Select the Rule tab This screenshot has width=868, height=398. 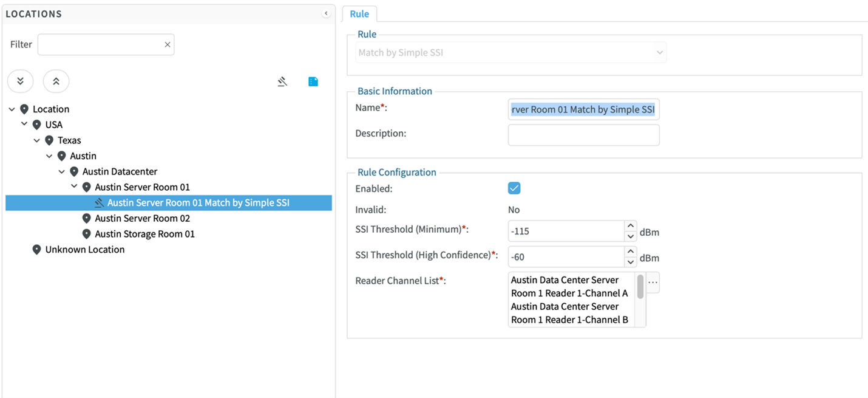(x=359, y=14)
